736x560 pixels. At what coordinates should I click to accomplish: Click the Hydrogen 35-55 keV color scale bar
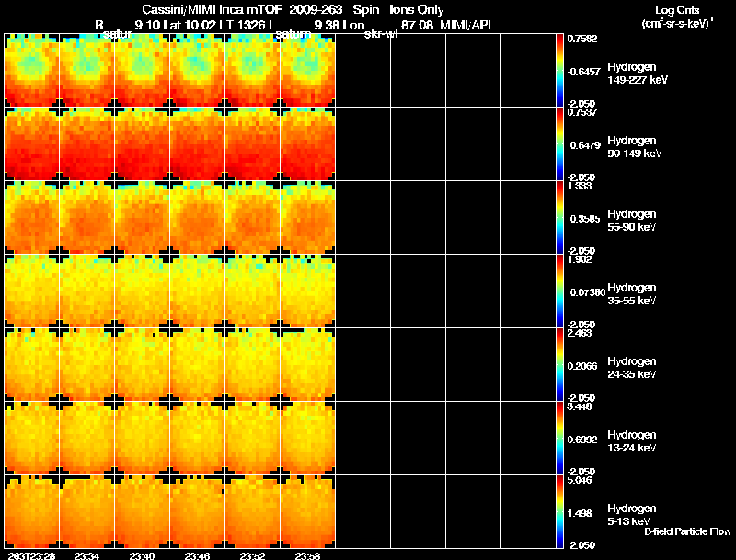click(x=559, y=291)
